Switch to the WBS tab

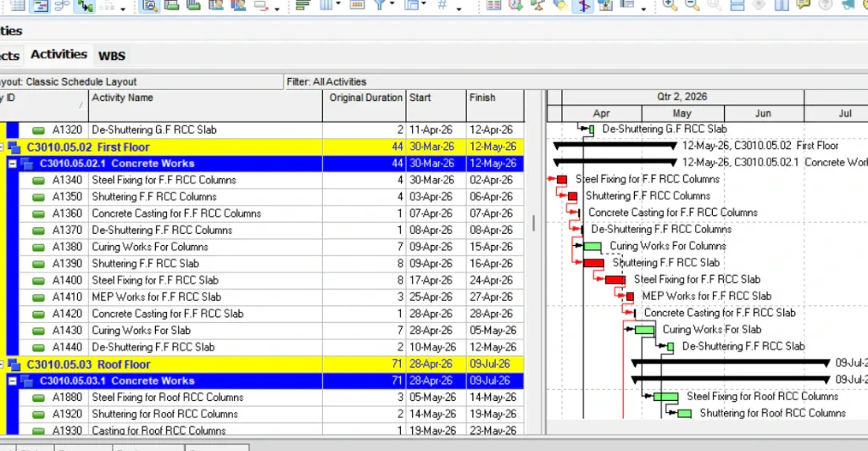pos(112,55)
